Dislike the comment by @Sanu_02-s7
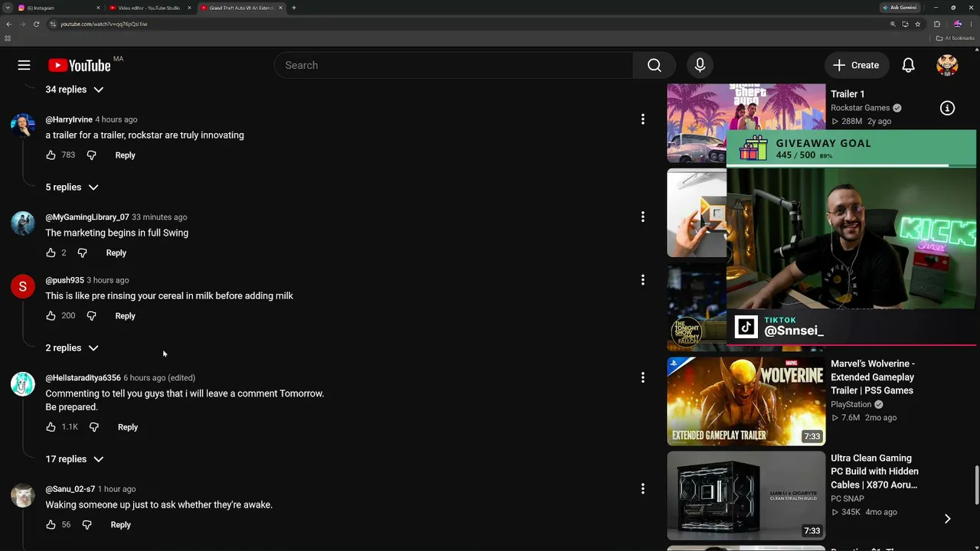Screen dimensions: 980x551 coord(87,525)
